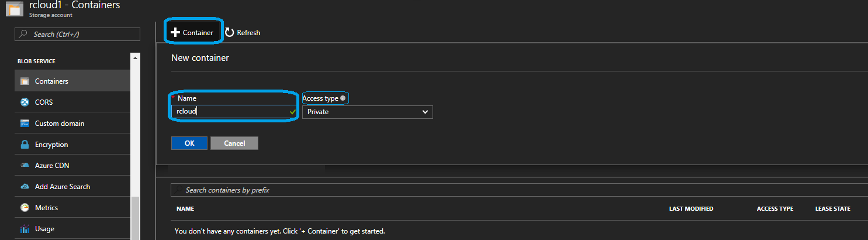Click the Usage bar chart icon
This screenshot has width=868, height=240.
tap(25, 229)
